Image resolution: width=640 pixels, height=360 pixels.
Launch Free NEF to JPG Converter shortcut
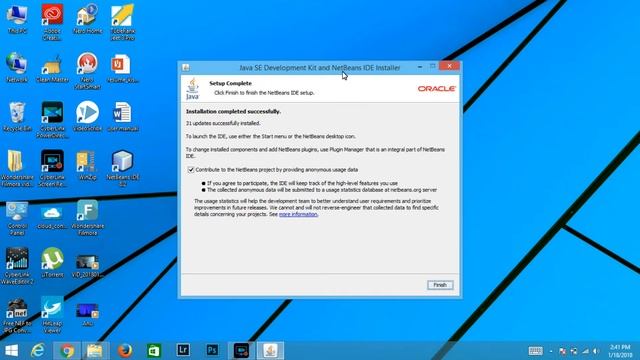coord(17,315)
